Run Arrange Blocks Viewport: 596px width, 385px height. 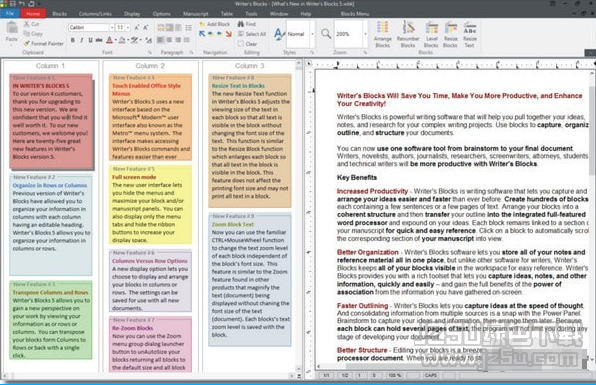382,34
